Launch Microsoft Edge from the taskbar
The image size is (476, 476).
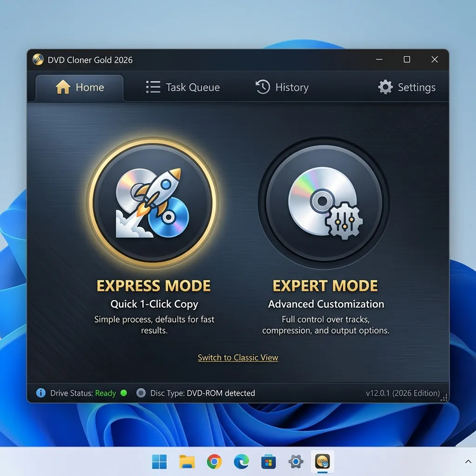241,462
